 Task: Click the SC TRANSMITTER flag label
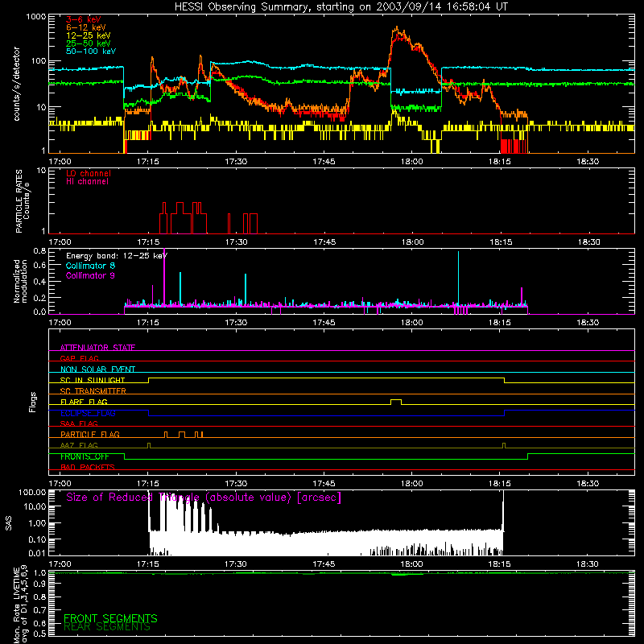click(93, 390)
